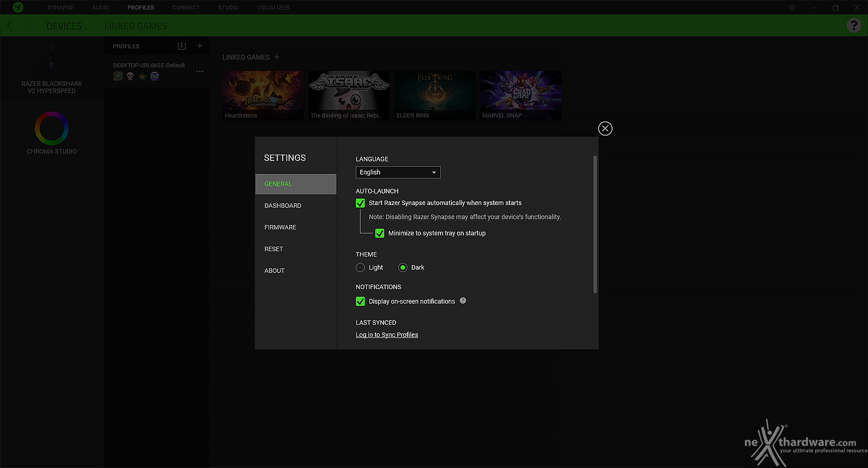
Task: Switch to the Synapse top tab
Action: click(60, 8)
